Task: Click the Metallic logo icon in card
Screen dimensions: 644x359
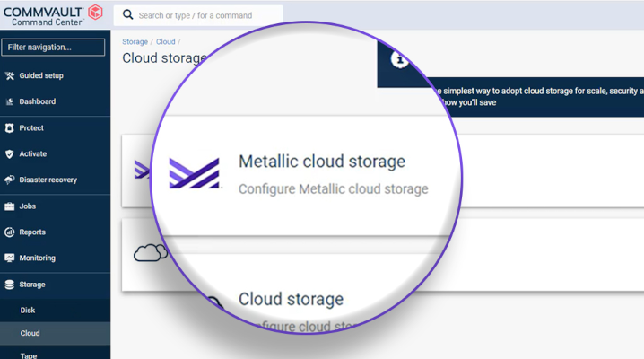Action: pos(195,173)
